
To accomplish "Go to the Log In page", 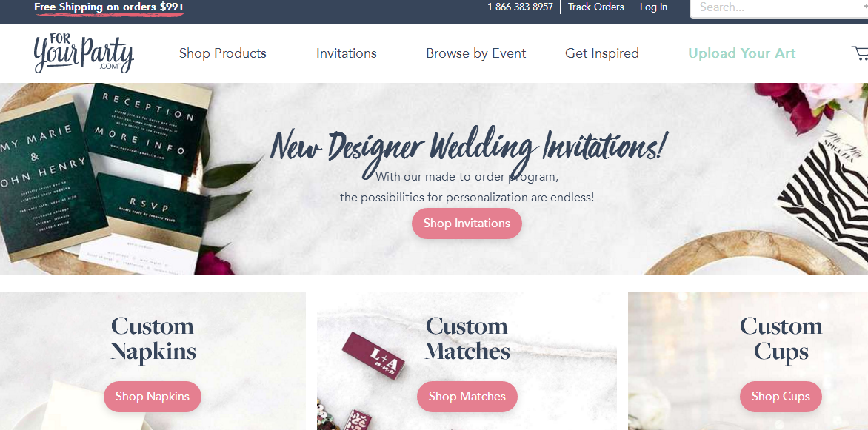I will coord(653,7).
